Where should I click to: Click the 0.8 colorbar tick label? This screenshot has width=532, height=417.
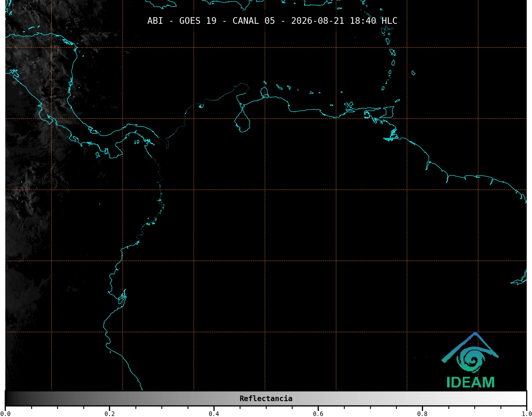point(422,414)
